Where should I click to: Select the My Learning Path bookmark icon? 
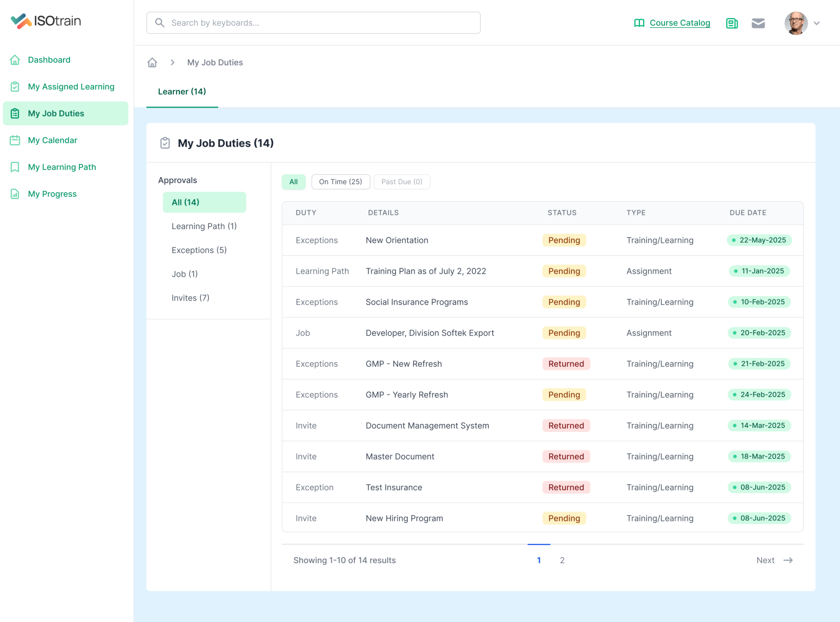(15, 167)
